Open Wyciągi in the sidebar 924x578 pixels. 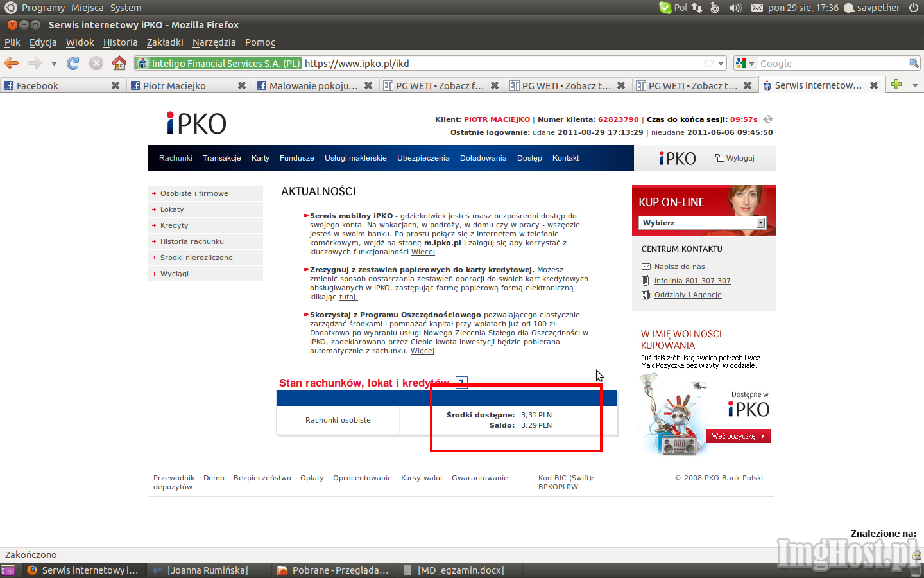[x=205, y=274]
